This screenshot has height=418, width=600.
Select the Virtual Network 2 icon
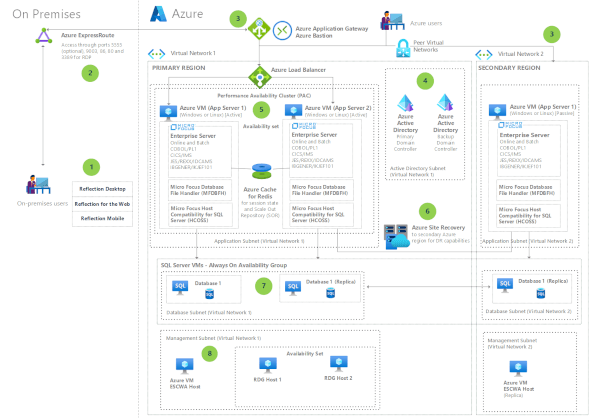point(485,52)
